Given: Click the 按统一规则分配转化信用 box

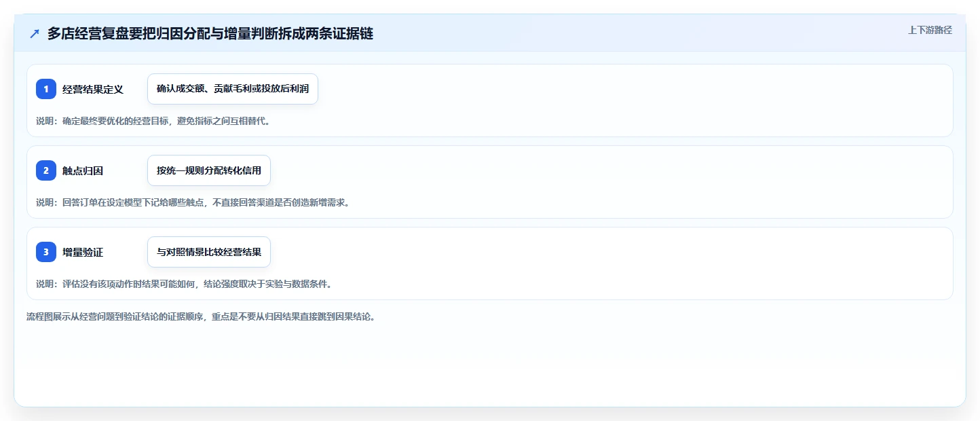Looking at the screenshot, I should 209,170.
